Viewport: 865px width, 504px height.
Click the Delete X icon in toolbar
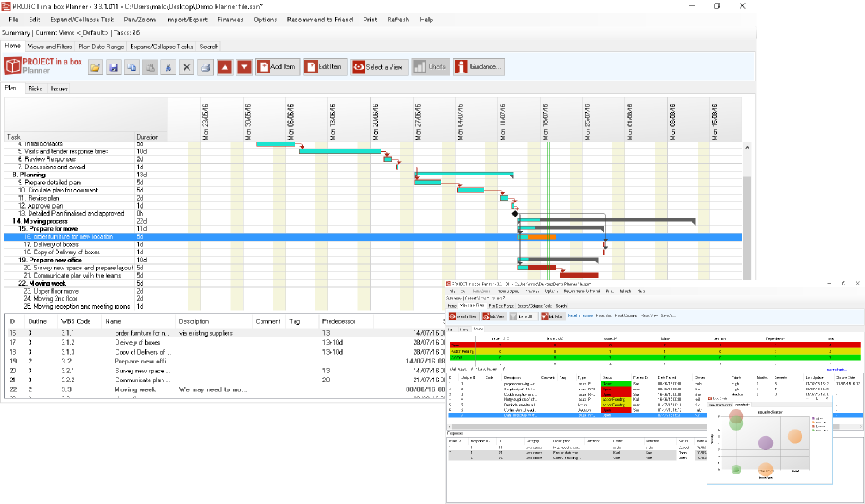(x=186, y=67)
